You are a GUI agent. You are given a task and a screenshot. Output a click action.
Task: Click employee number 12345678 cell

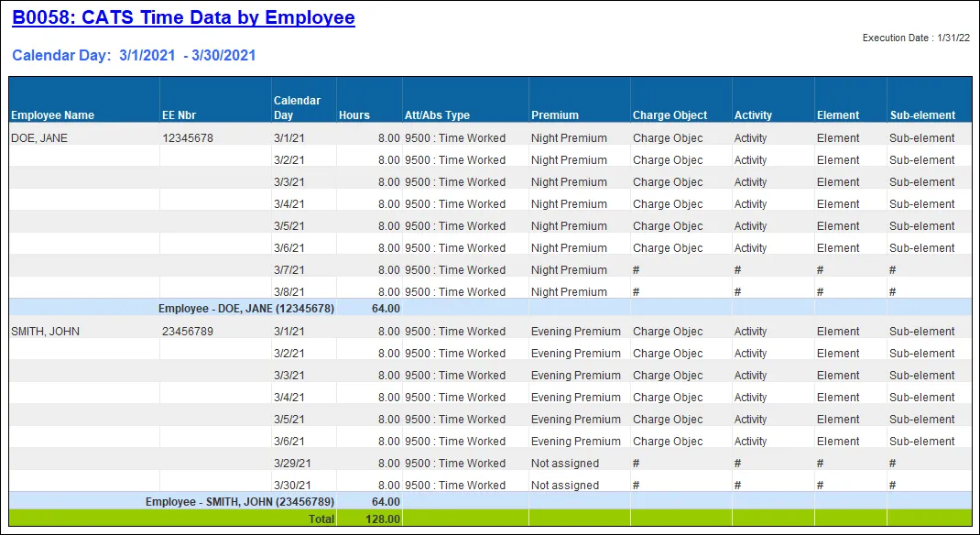pos(188,138)
